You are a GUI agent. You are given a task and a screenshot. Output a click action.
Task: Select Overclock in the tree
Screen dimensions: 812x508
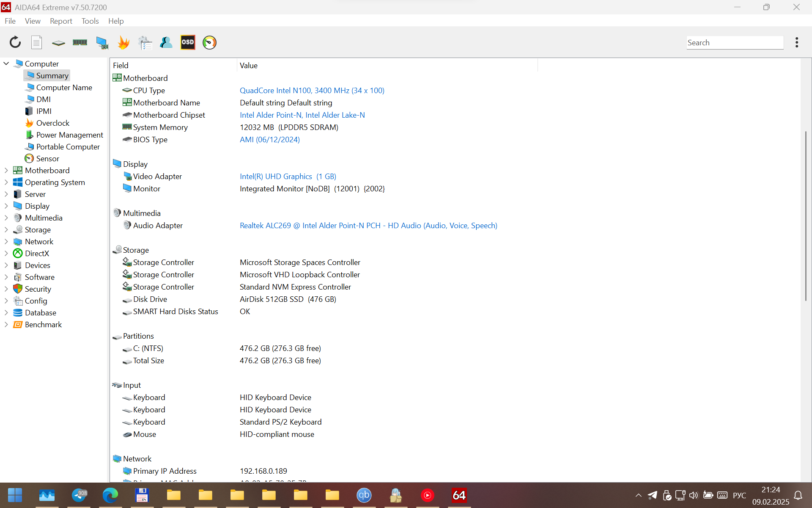click(52, 123)
